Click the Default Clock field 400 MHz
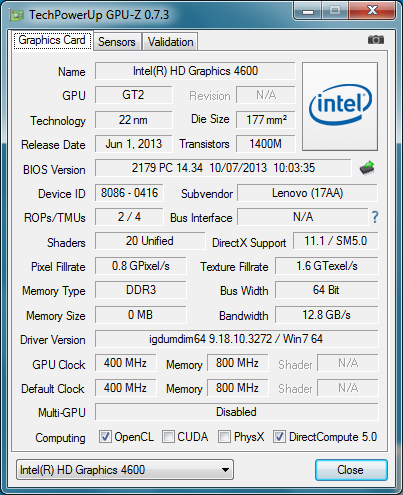This screenshot has width=403, height=495. tap(125, 388)
